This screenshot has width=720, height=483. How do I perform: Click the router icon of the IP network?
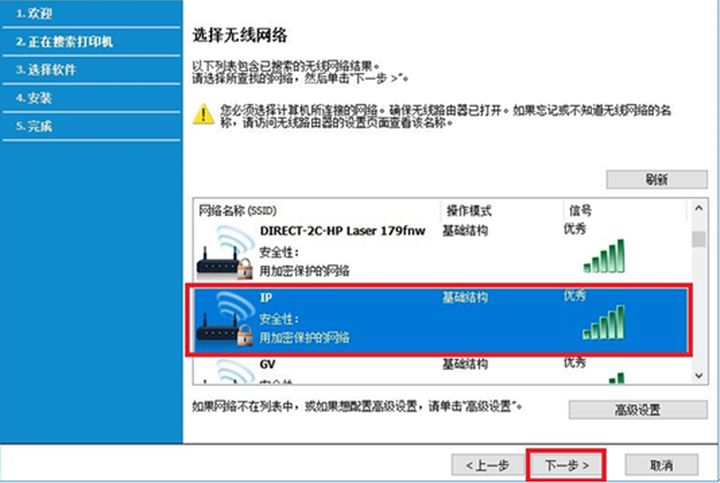pos(225,319)
